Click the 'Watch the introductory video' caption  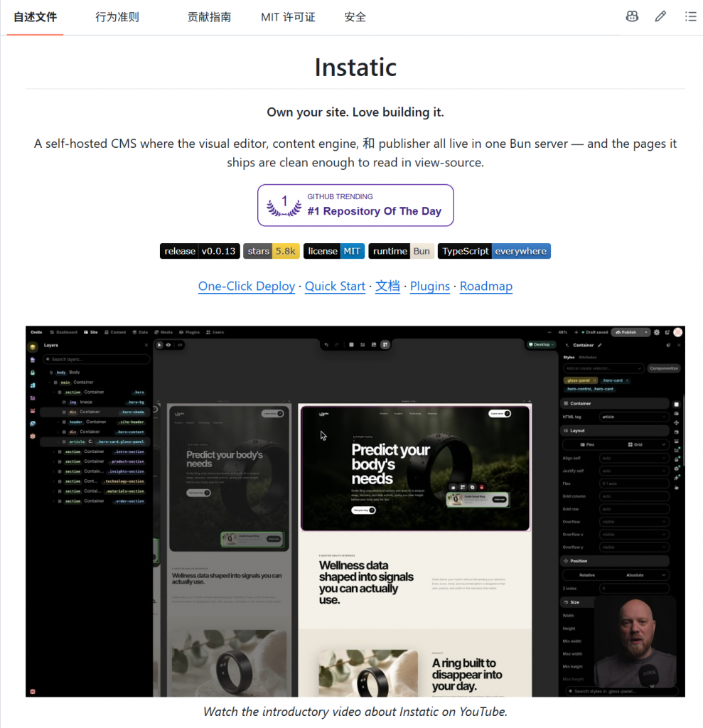click(x=355, y=711)
